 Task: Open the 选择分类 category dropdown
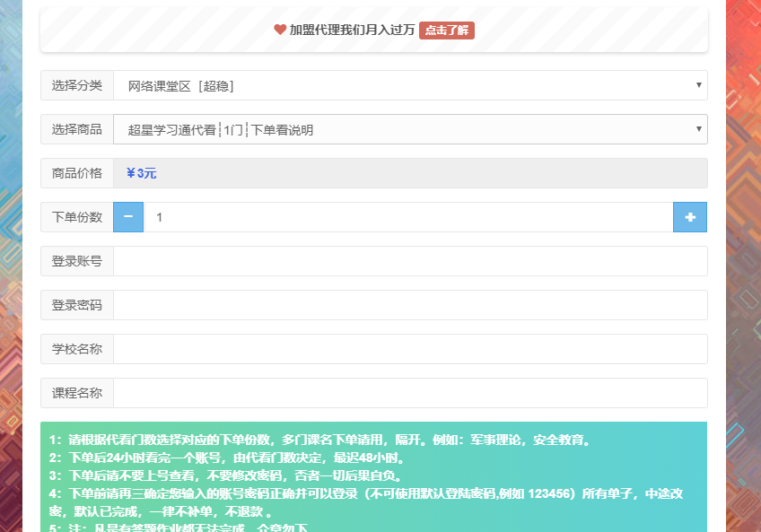click(x=410, y=85)
